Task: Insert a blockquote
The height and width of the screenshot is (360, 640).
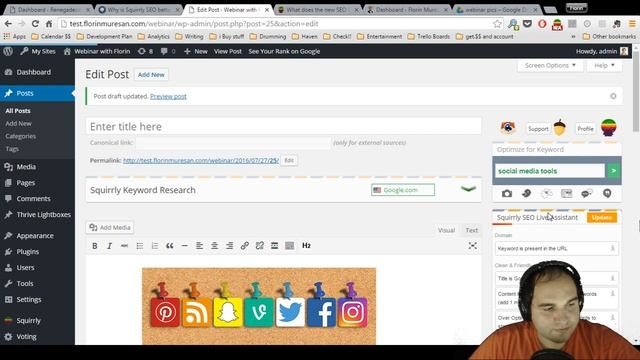Action: pyautogui.click(x=170, y=246)
